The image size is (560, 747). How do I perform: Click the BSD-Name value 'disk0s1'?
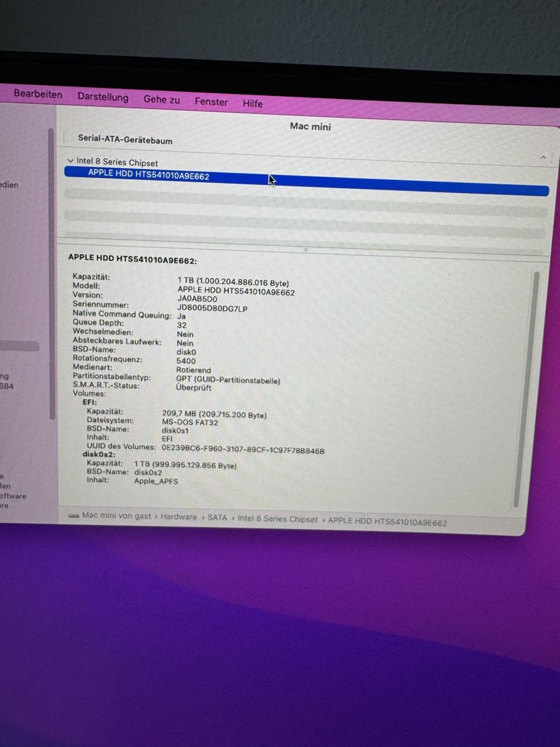coord(175,430)
